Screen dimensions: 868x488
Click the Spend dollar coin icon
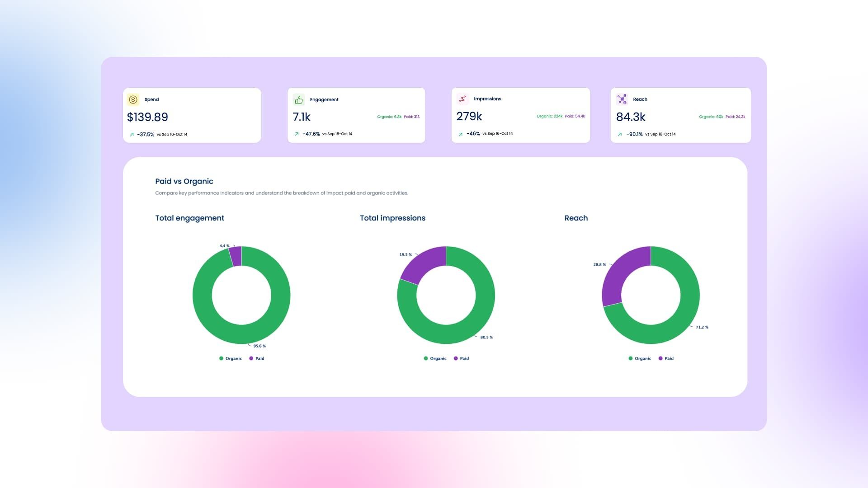(x=133, y=99)
